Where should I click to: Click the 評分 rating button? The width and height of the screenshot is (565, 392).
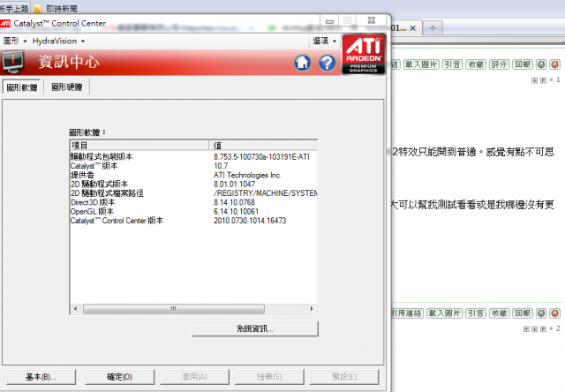[499, 64]
